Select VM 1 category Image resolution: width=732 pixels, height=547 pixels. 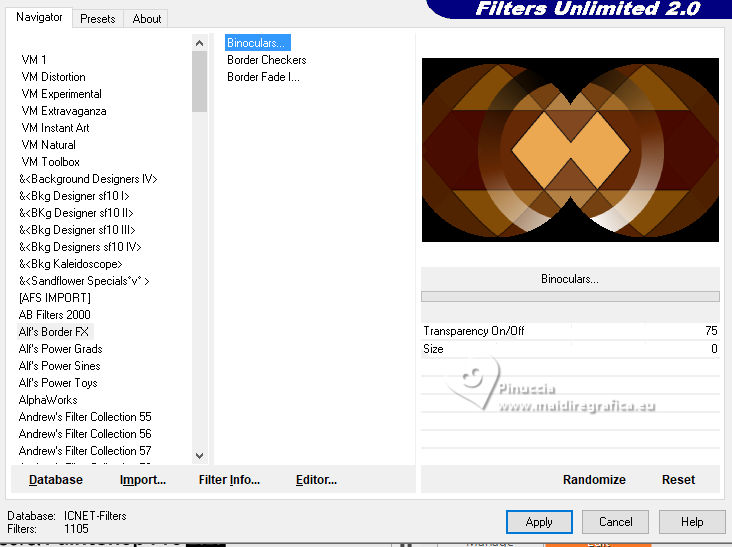(34, 60)
